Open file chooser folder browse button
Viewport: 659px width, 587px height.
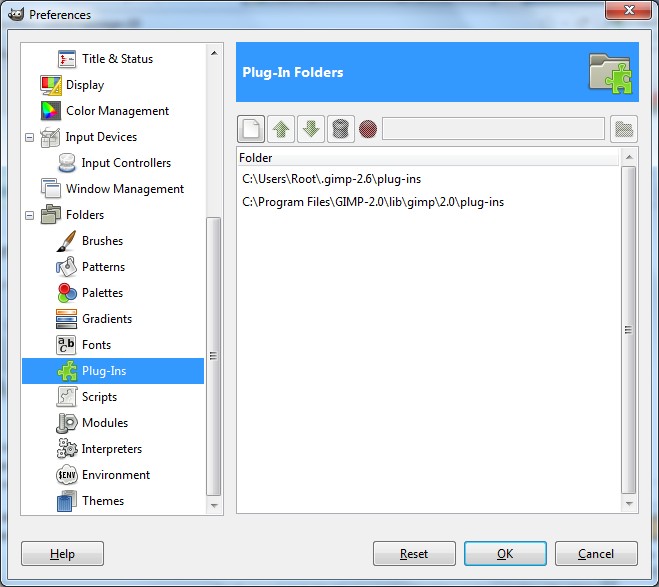[x=624, y=129]
